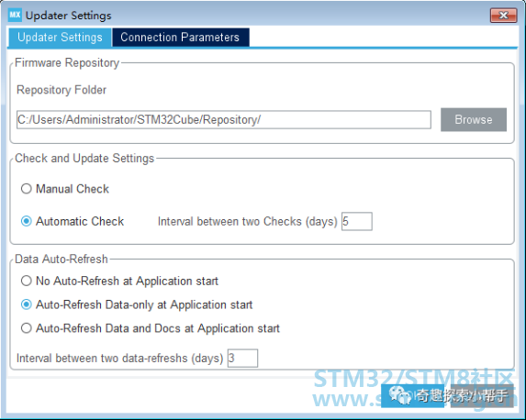Switch to the Connection Parameters tab
The image size is (526, 420).
[x=181, y=38]
